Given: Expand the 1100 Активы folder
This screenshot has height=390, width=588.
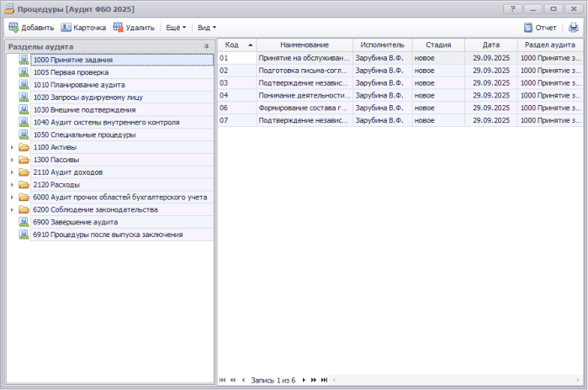Looking at the screenshot, I should [12, 147].
